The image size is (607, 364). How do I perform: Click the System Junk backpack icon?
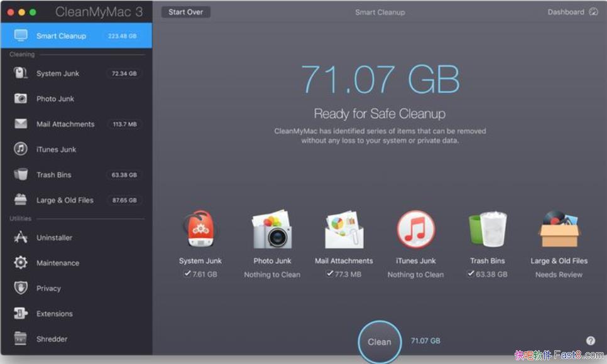pos(200,230)
